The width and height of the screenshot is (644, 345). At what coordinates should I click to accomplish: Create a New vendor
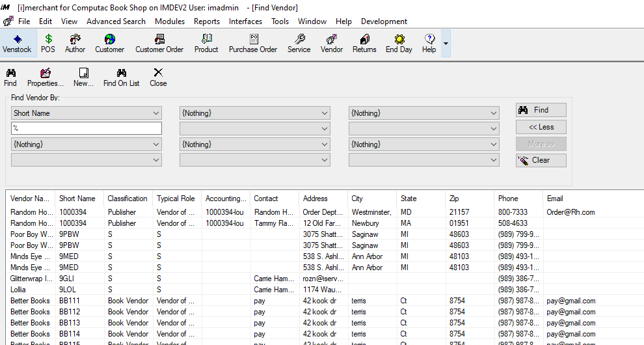pyautogui.click(x=83, y=77)
